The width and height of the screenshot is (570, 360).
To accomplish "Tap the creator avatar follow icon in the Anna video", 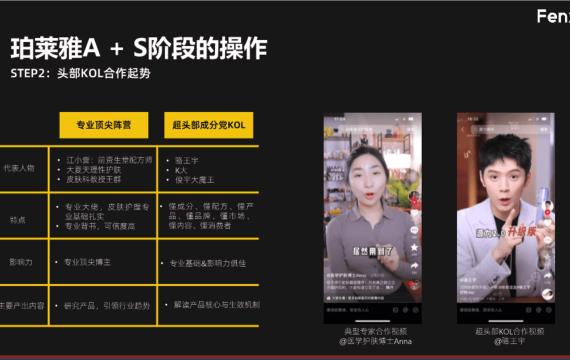I will point(414,196).
